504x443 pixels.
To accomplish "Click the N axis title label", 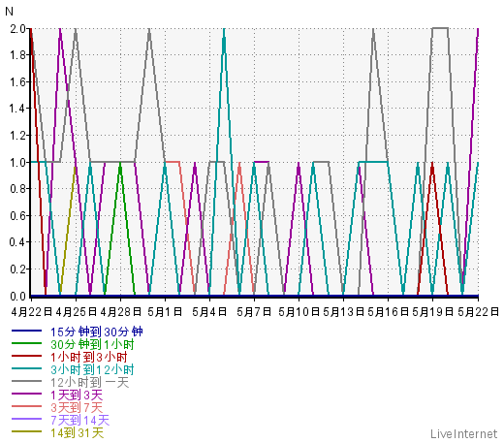I will coord(9,12).
